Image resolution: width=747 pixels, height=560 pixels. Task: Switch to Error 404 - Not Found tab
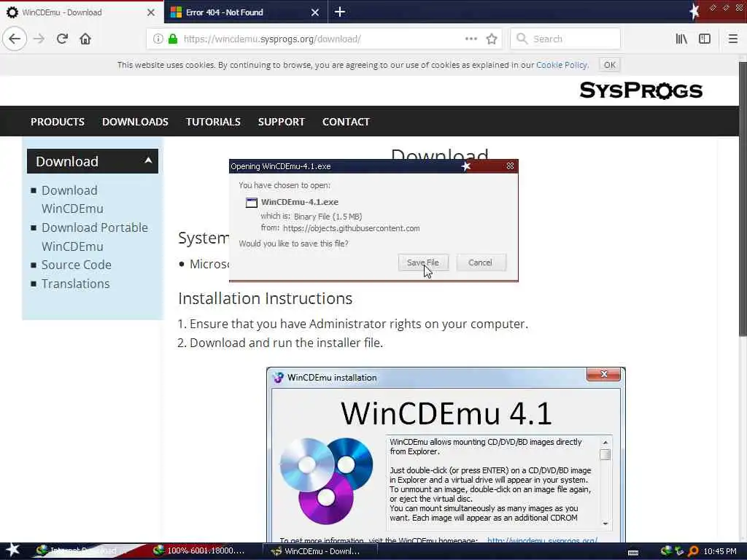click(x=245, y=12)
